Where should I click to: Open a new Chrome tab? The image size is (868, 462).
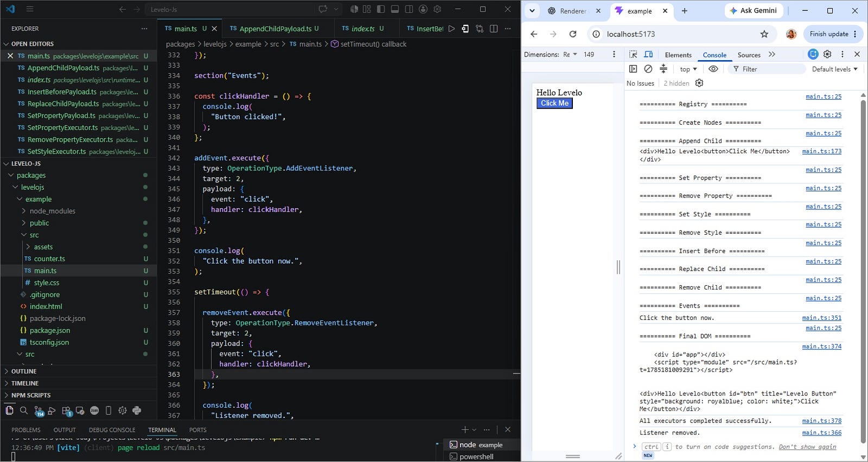pyautogui.click(x=685, y=10)
